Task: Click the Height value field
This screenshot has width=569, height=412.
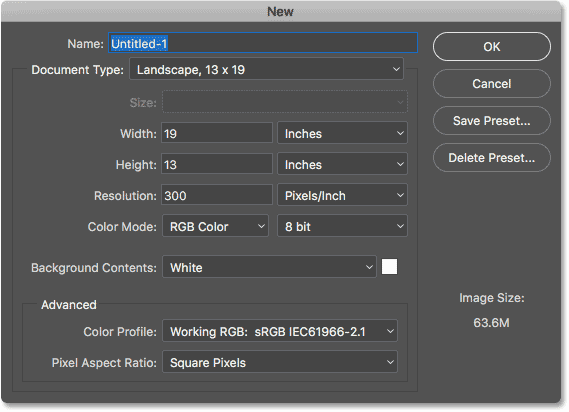Action: coord(217,164)
